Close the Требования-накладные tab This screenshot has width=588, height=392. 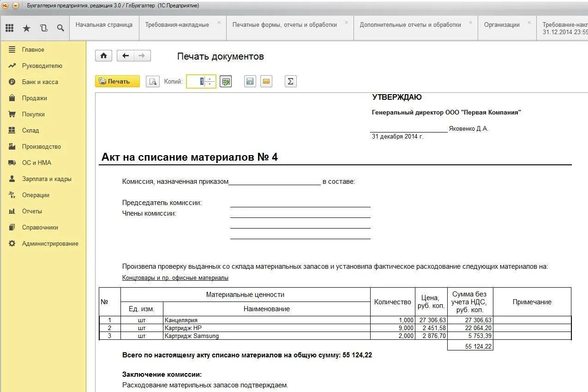point(219,22)
